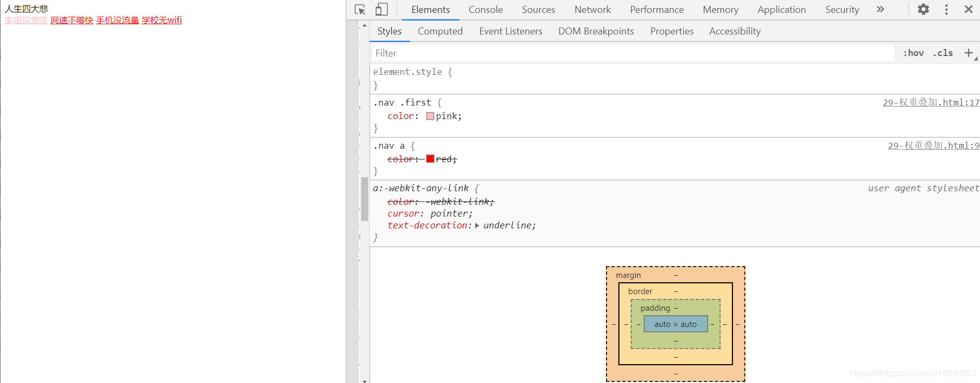Open the DevTools three-dot menu
This screenshot has width=980, height=383.
(947, 9)
